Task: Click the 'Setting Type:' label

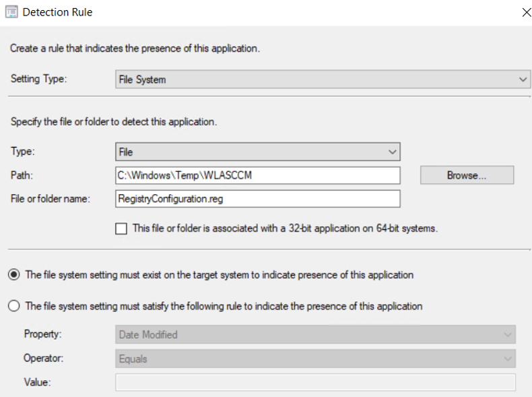Action: click(38, 79)
